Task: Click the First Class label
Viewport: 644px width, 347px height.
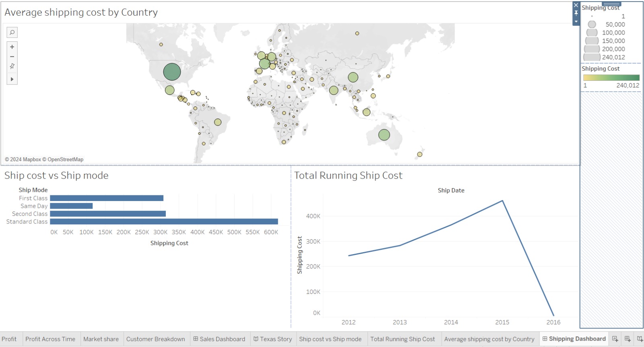Action: click(x=33, y=198)
